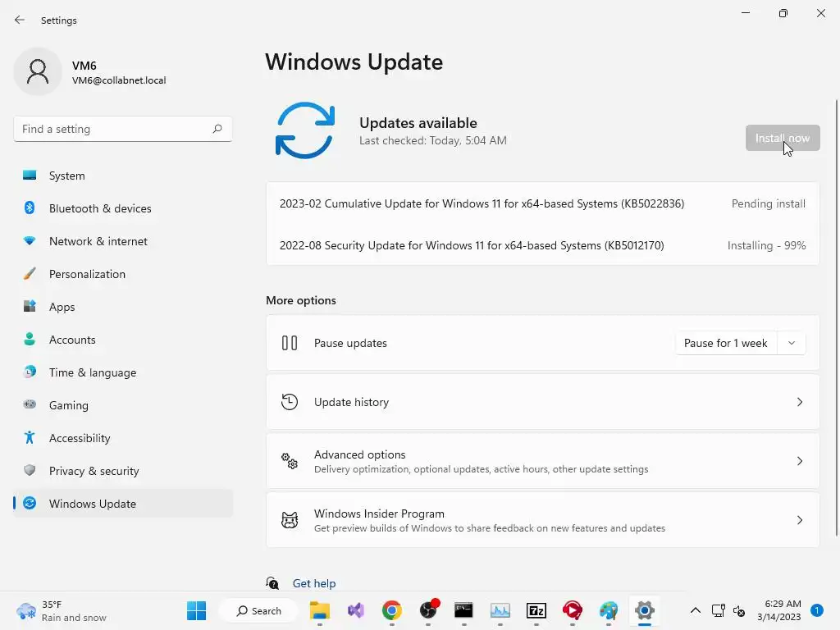Screen dimensions: 840x630
Task: Open the Get help link
Action: (314, 583)
